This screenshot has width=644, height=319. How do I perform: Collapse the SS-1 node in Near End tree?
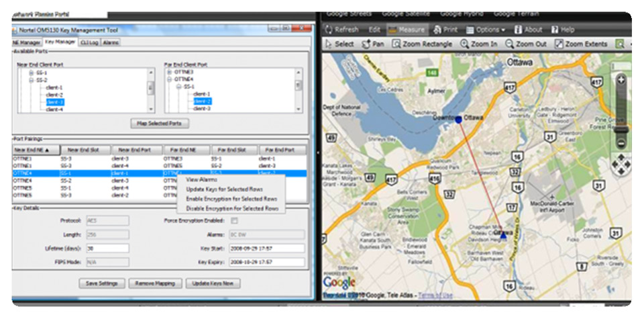[31, 73]
